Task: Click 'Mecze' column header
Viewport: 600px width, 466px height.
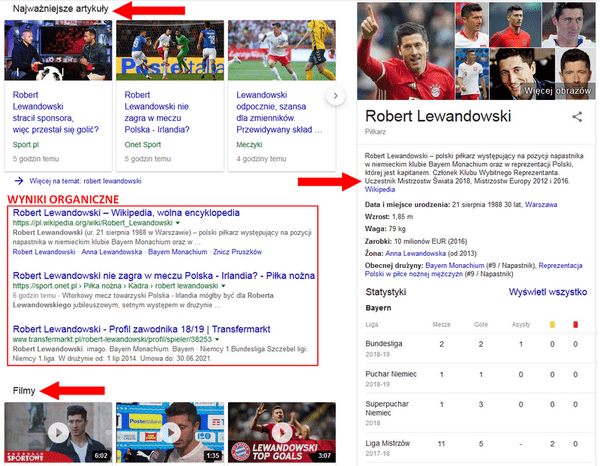Action: [x=442, y=324]
